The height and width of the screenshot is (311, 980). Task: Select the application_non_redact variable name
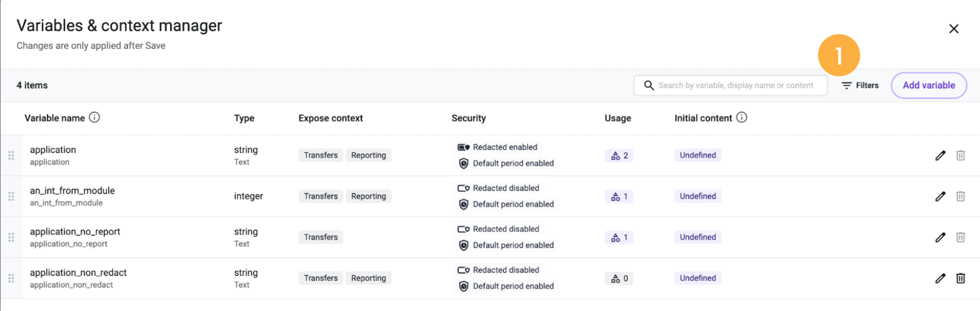pyautogui.click(x=78, y=272)
